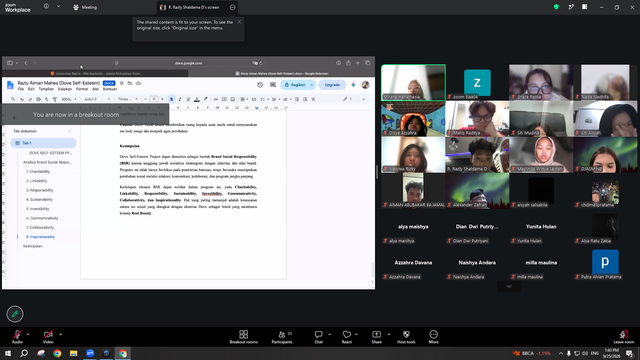The image size is (640, 360).
Task: Toggle Safari sidebar icon
Action: point(10,63)
